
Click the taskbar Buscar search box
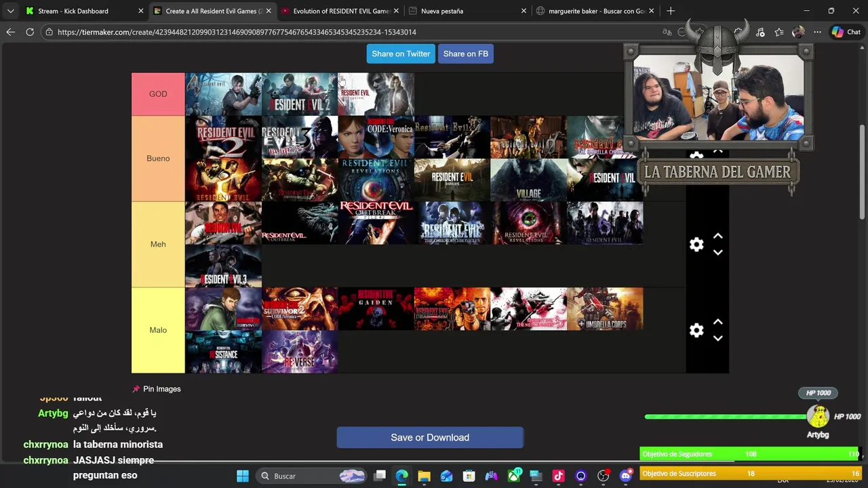(313, 476)
